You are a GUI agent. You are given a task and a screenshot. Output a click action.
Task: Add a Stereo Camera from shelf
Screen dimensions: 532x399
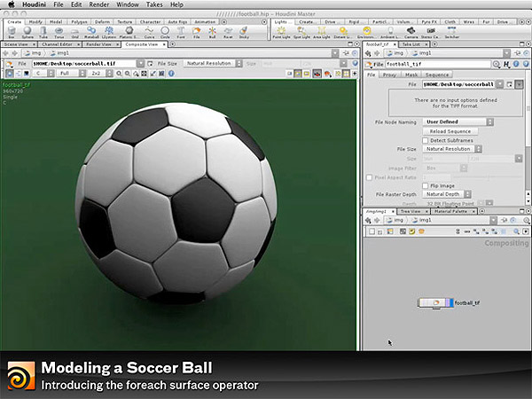(x=431, y=33)
